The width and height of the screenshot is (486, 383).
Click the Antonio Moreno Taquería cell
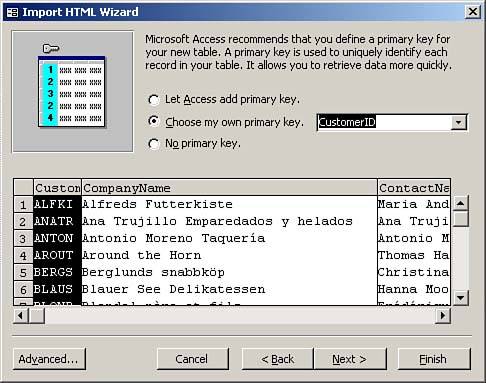pyautogui.click(x=229, y=238)
